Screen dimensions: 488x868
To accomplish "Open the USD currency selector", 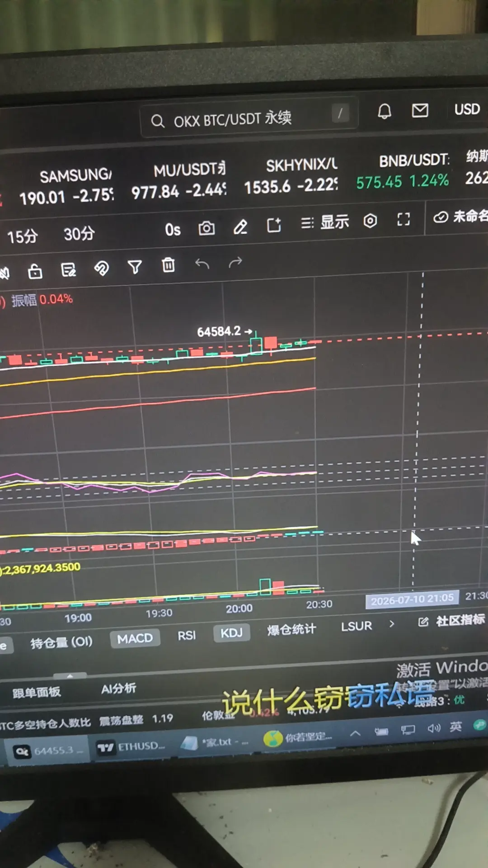I will point(467,109).
